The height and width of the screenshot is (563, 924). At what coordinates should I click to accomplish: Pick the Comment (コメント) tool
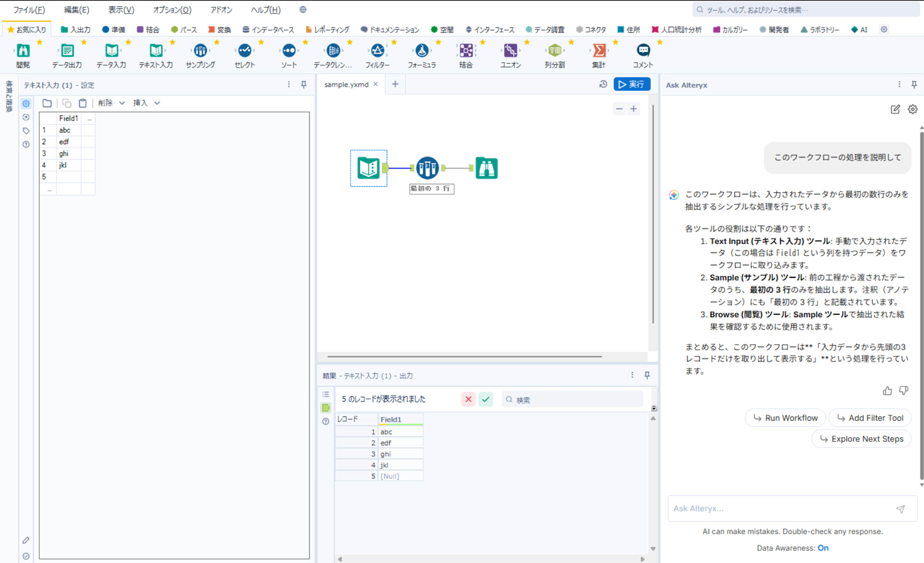(x=643, y=55)
